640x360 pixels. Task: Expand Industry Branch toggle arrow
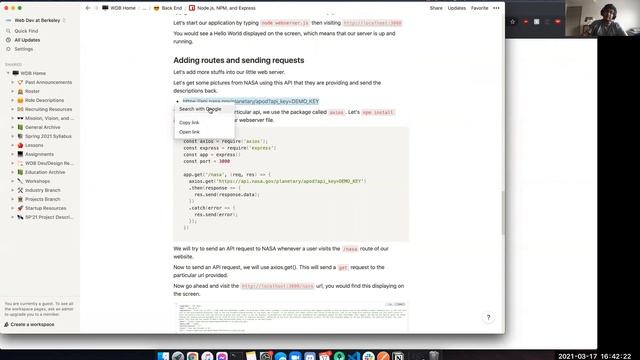coord(12,190)
